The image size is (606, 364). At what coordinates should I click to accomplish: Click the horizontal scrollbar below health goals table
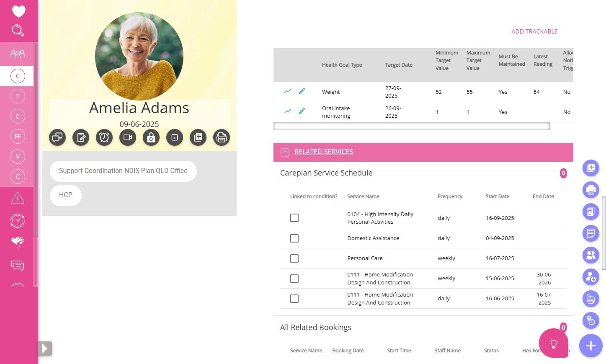[x=412, y=126]
